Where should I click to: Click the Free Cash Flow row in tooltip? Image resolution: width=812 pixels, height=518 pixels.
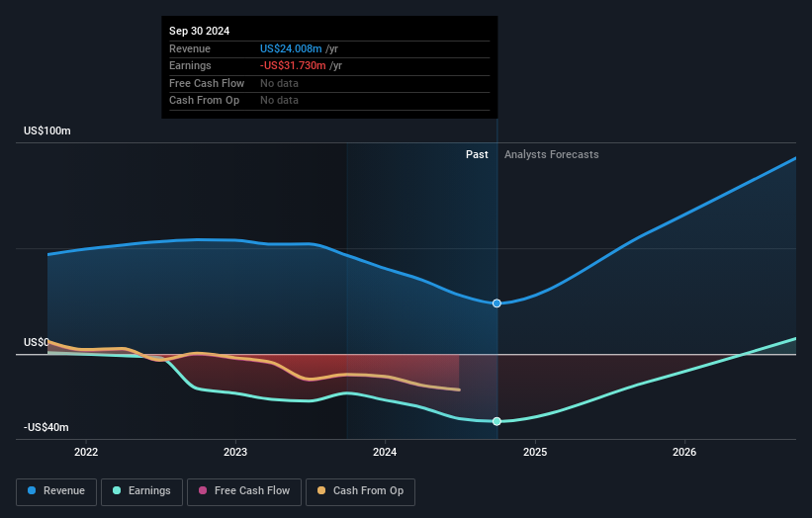[329, 83]
